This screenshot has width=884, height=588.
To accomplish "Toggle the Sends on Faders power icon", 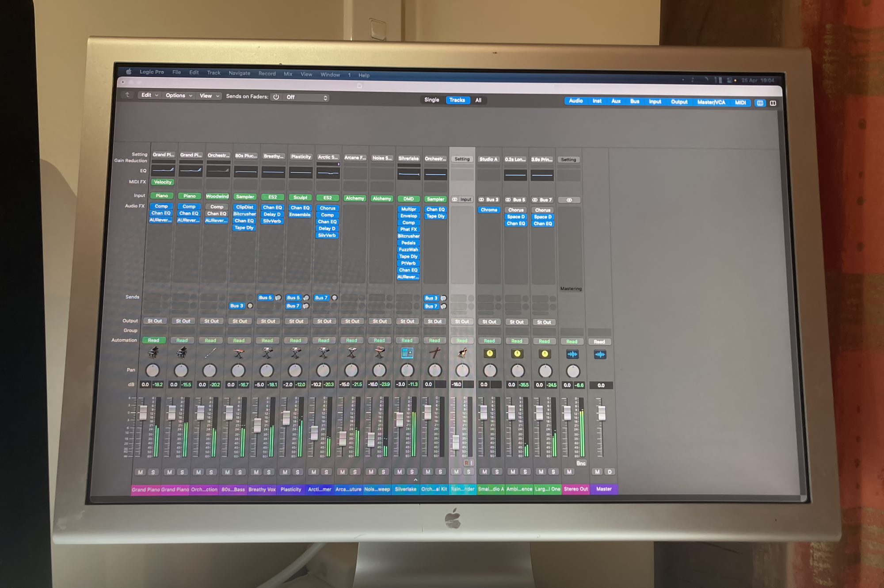I will (276, 97).
